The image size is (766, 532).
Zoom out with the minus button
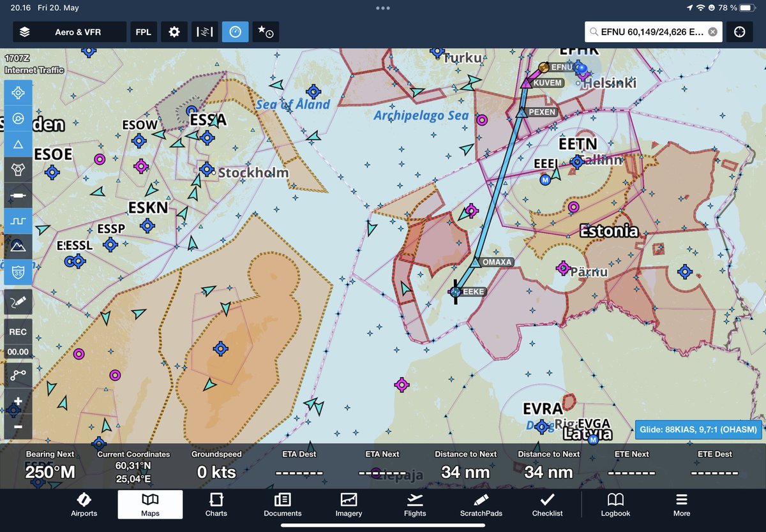(18, 426)
